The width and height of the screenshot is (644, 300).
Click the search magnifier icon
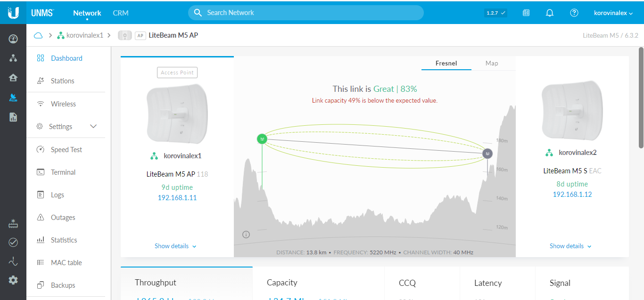(198, 13)
